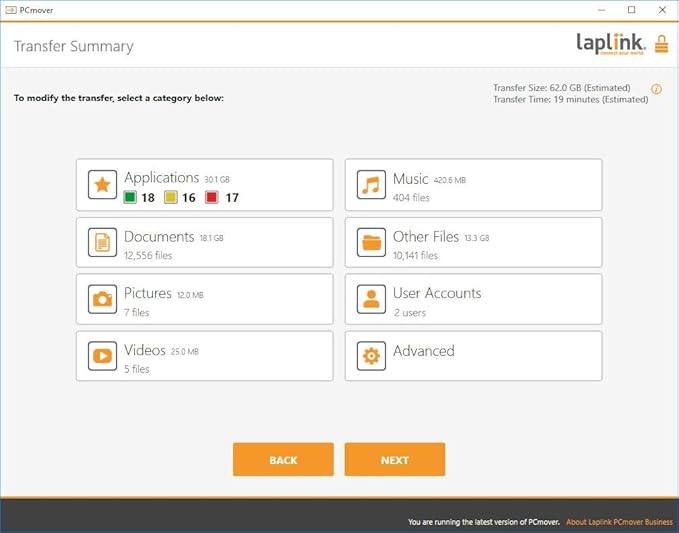Click the Videos play icon
The image size is (679, 533).
pos(102,356)
